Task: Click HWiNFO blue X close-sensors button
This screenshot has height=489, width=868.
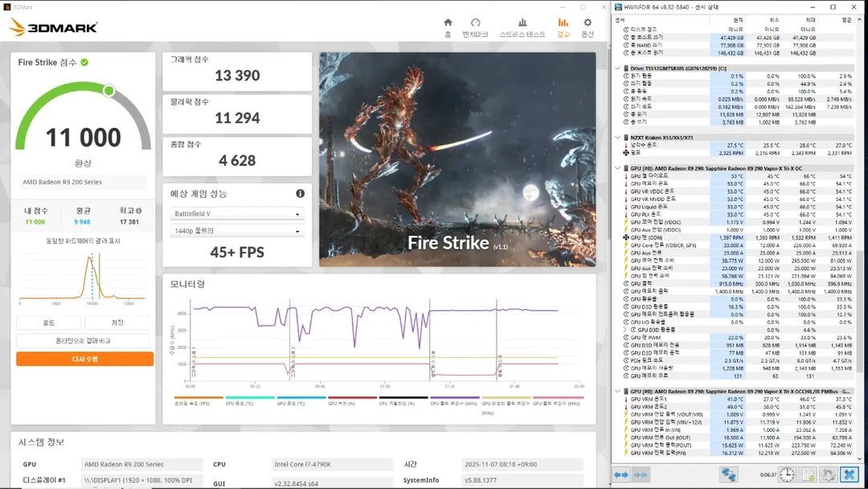Action: (850, 475)
